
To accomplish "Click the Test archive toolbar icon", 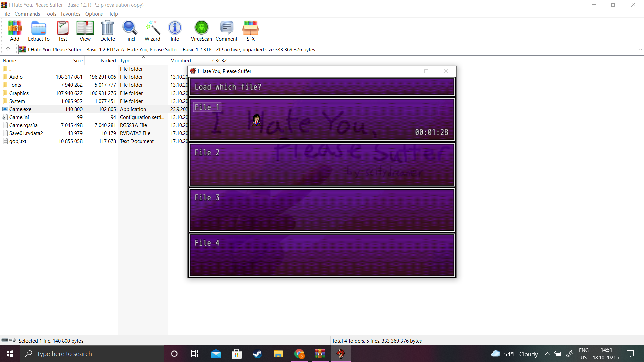I will (63, 31).
